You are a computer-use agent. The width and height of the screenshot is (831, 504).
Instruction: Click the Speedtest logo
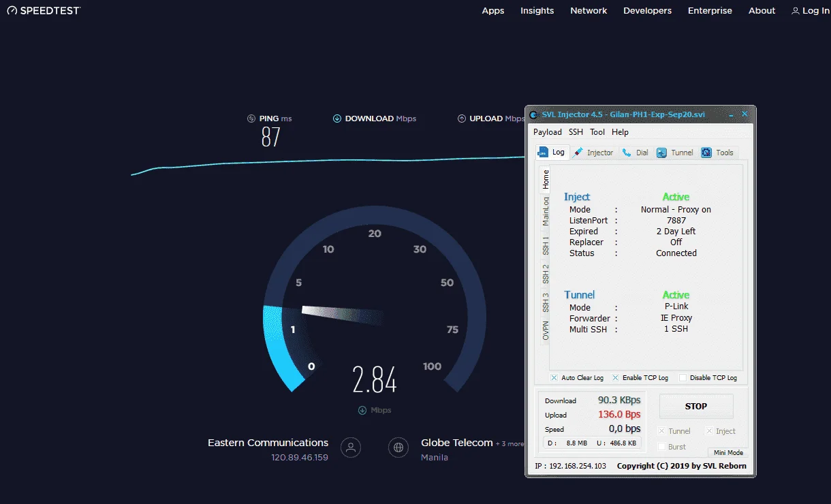(x=44, y=10)
